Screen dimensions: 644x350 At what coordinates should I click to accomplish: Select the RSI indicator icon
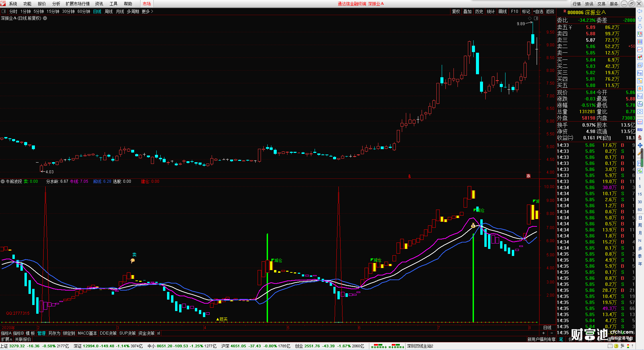pos(640,130)
